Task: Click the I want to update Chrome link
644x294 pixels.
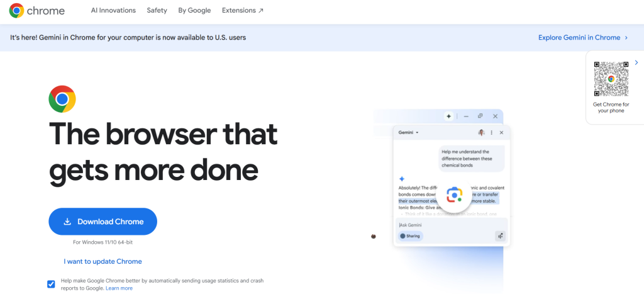Action: coord(103,261)
